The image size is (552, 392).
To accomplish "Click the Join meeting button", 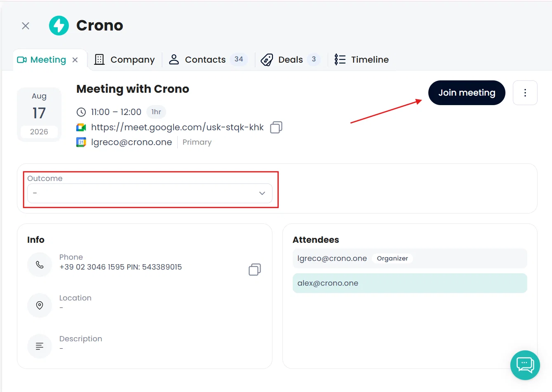I will tap(467, 93).
